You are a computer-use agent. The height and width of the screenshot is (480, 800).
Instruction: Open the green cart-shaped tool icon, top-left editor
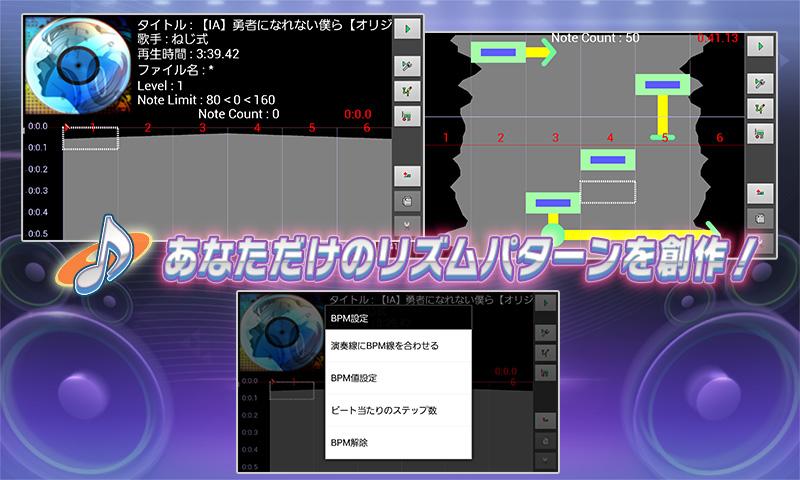pos(407,116)
